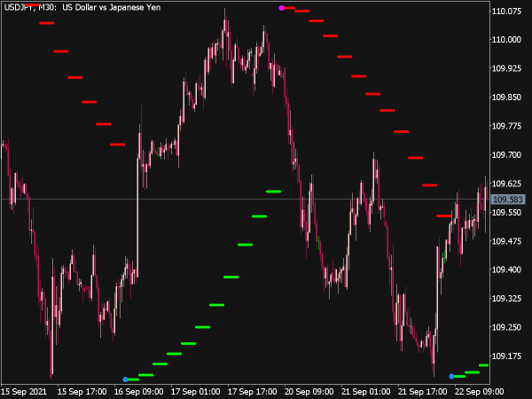Click price level 109.850 on the scale
The height and width of the screenshot is (399, 532).
[x=506, y=98]
